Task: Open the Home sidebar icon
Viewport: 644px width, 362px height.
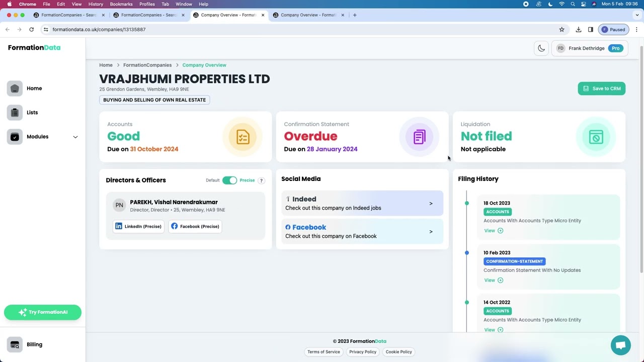Action: coord(15,88)
